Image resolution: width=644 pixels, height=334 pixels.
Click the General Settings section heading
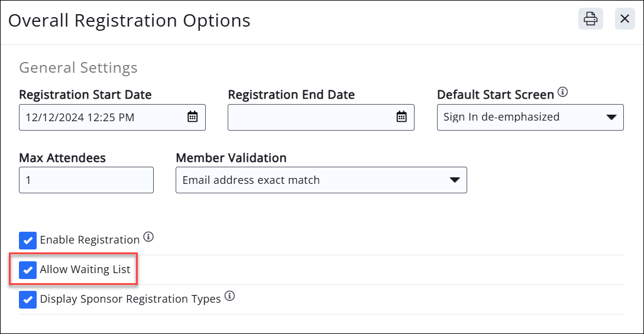pyautogui.click(x=78, y=68)
